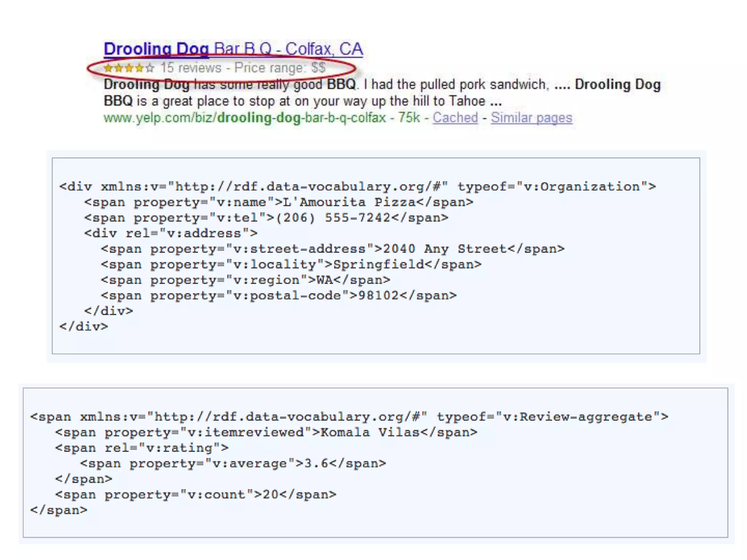Click the v:region WA code line

click(x=245, y=280)
